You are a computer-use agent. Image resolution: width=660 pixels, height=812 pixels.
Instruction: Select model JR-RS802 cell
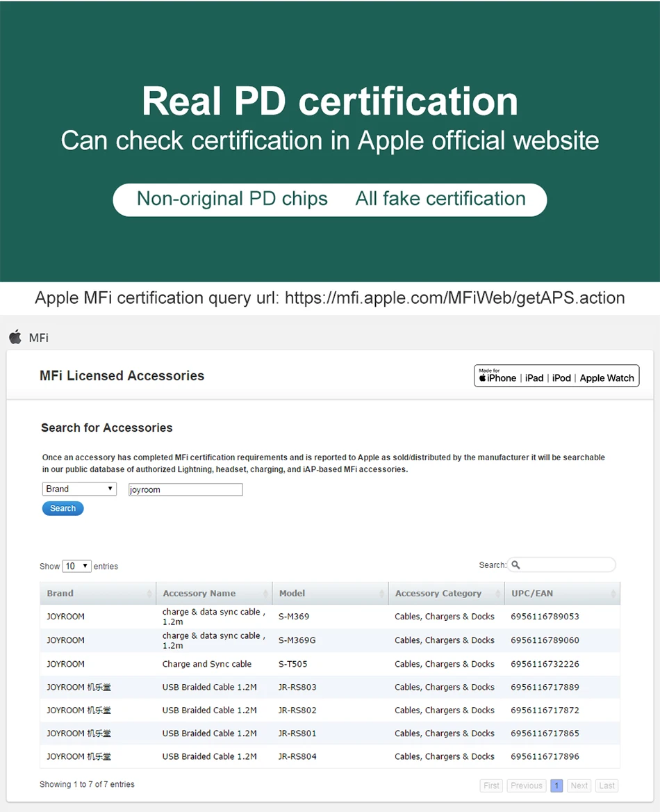click(x=297, y=710)
